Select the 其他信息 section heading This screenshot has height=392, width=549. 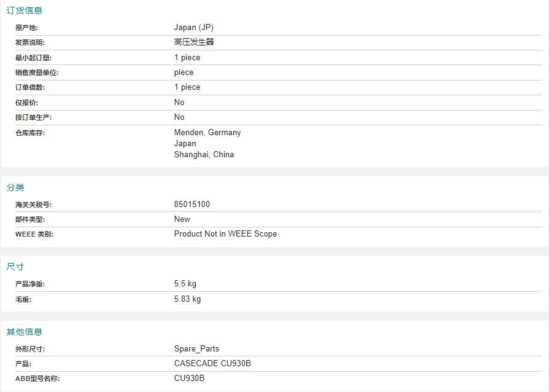[24, 332]
